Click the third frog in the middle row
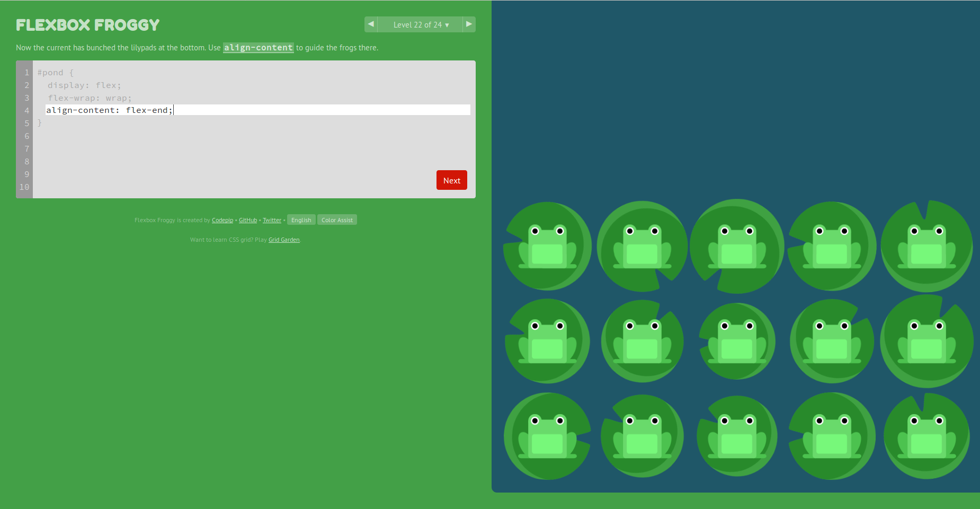The width and height of the screenshot is (980, 509). 737,342
